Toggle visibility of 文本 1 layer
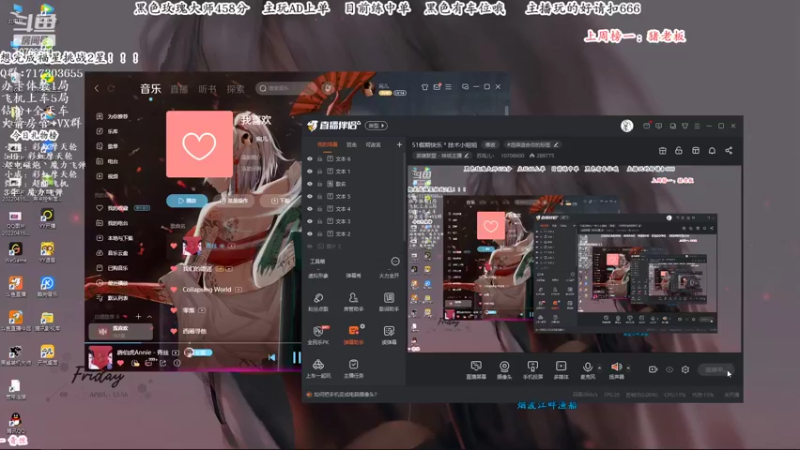 310,171
